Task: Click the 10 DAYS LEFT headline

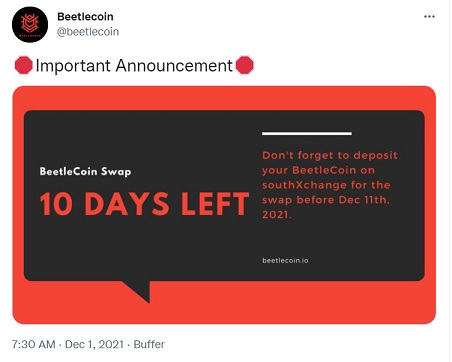Action: [x=145, y=204]
